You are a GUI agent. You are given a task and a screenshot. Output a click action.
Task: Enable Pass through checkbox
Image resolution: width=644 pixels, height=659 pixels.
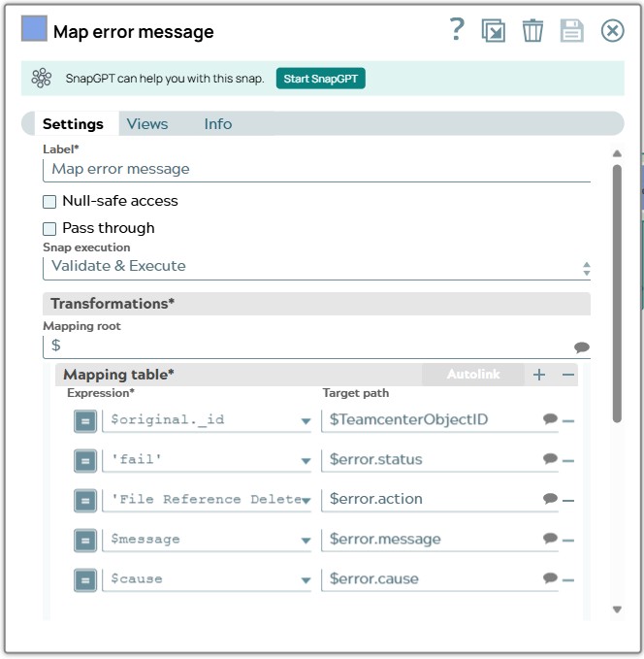49,229
